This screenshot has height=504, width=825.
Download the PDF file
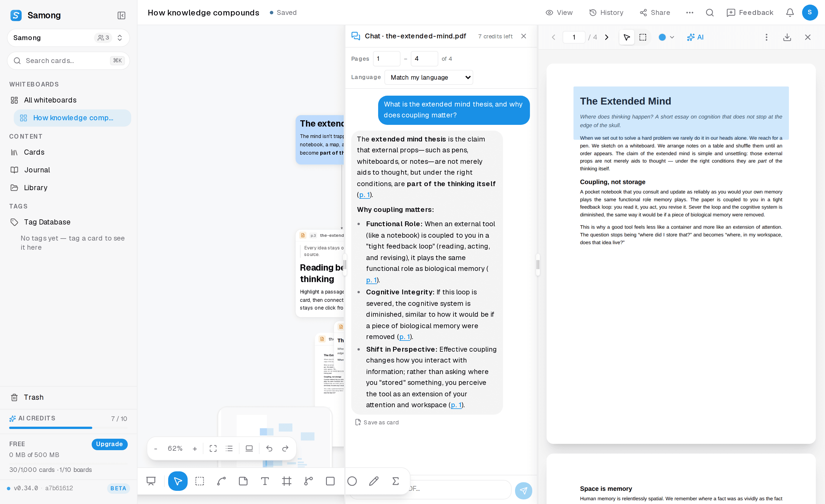(787, 37)
